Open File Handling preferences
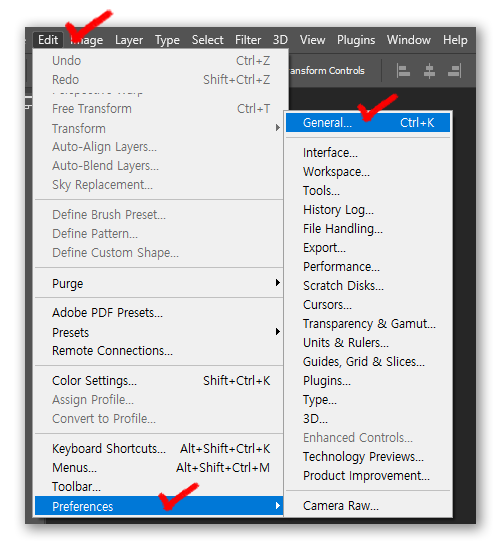 [368, 228]
